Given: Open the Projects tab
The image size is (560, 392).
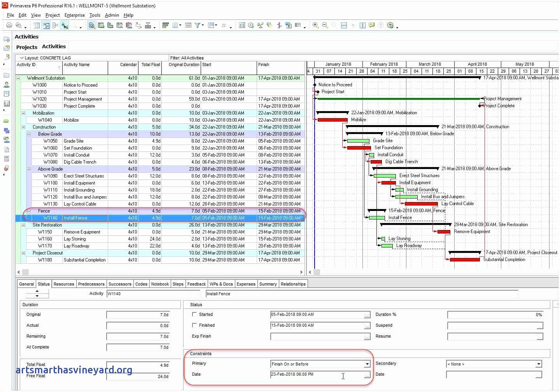Looking at the screenshot, I should (27, 47).
